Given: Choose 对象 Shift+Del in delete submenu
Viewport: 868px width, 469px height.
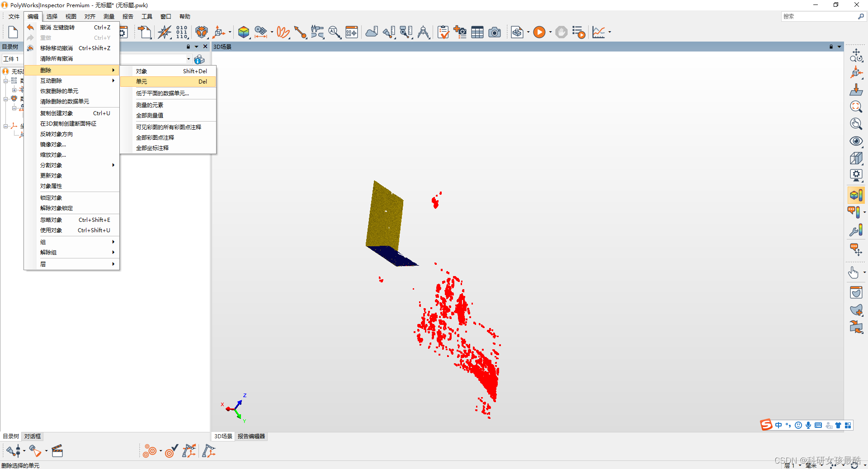Looking at the screenshot, I should (168, 71).
